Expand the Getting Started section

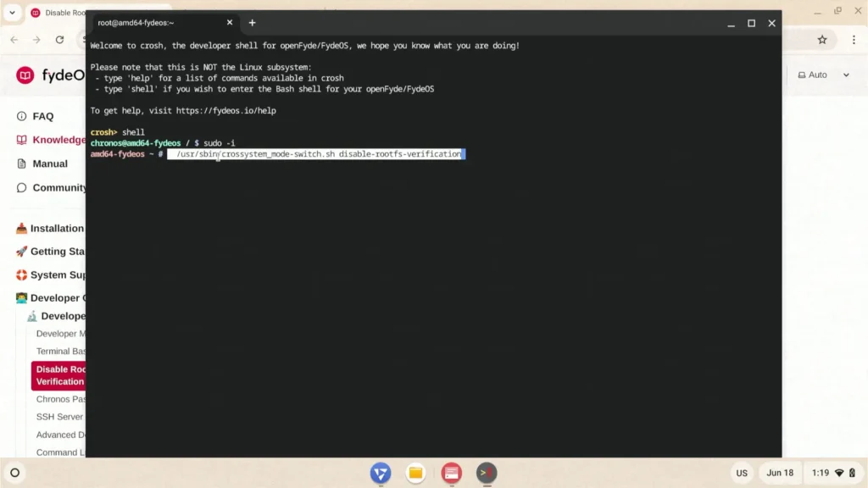tap(50, 251)
